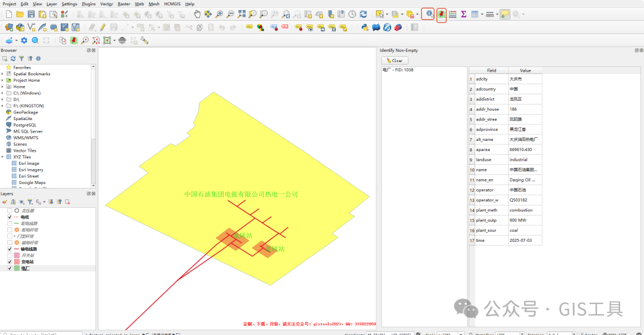Click the pink 开关站 layer color swatch

(x=17, y=256)
